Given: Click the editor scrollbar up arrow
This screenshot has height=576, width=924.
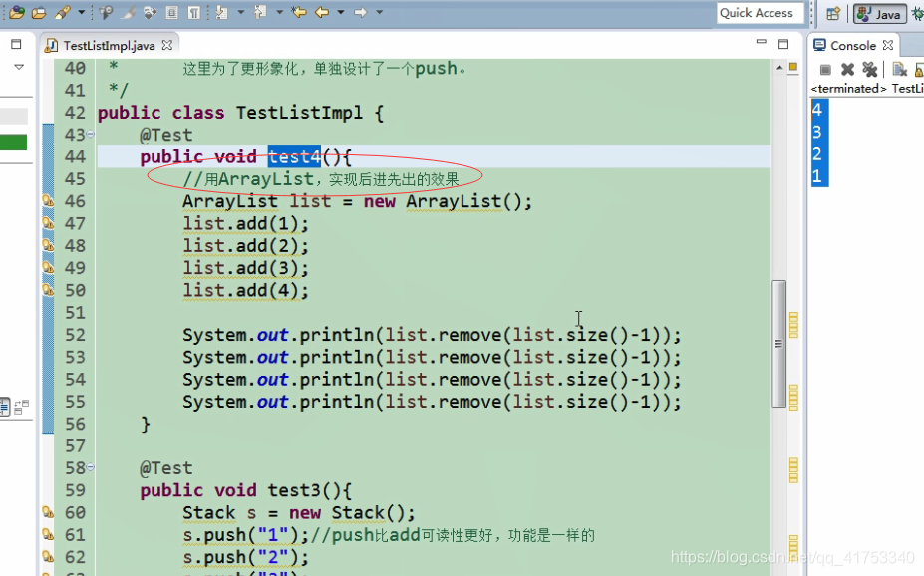Looking at the screenshot, I should click(779, 68).
